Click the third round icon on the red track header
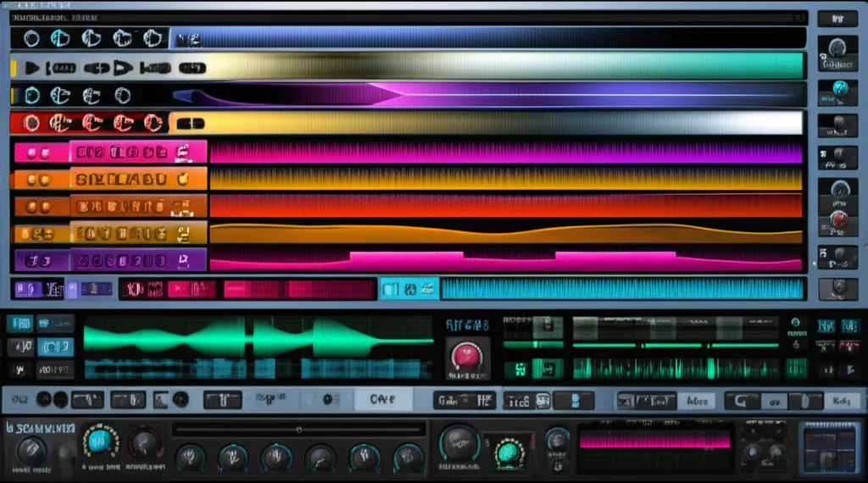The height and width of the screenshot is (483, 868). pos(92,123)
